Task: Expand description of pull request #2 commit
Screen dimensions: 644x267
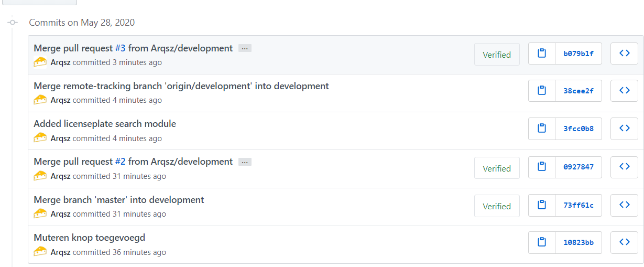Action: click(245, 162)
